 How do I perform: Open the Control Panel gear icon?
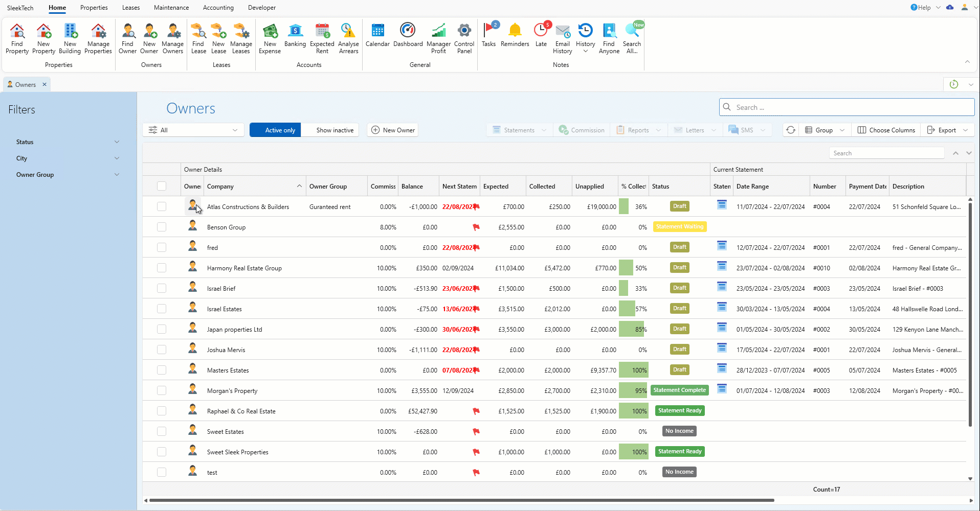(464, 38)
